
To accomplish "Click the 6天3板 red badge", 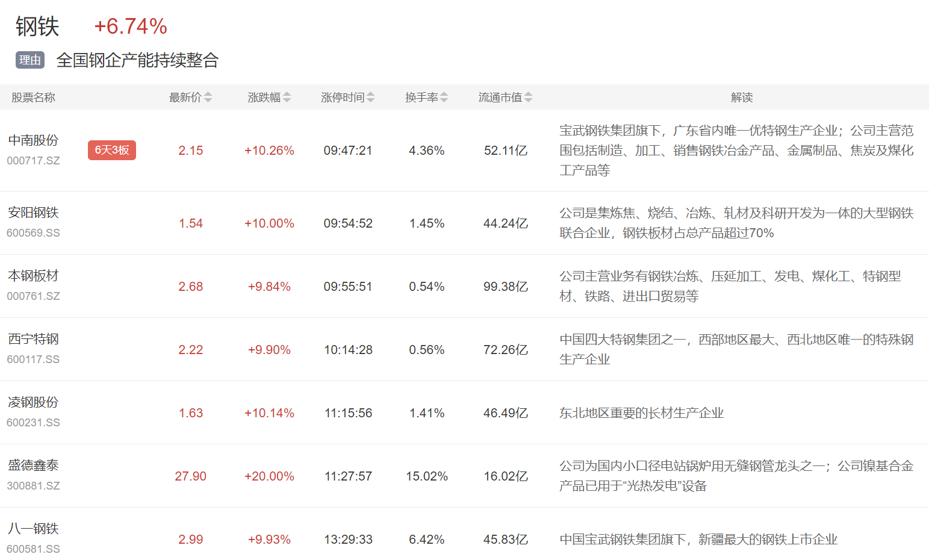I will [112, 150].
